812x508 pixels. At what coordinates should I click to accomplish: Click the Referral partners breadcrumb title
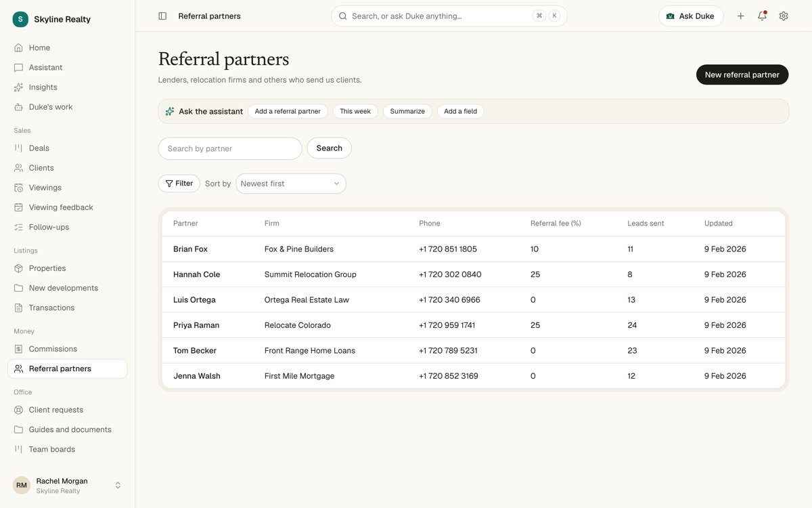(209, 16)
